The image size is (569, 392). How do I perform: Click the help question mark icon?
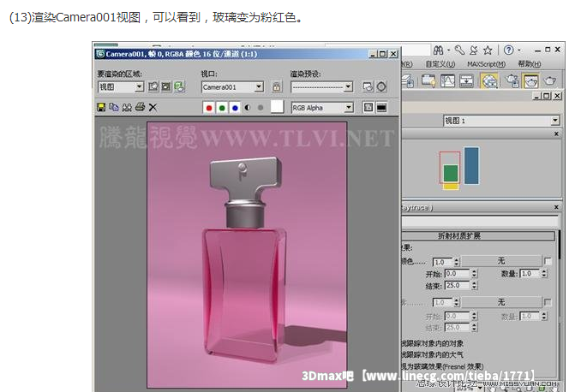(508, 50)
